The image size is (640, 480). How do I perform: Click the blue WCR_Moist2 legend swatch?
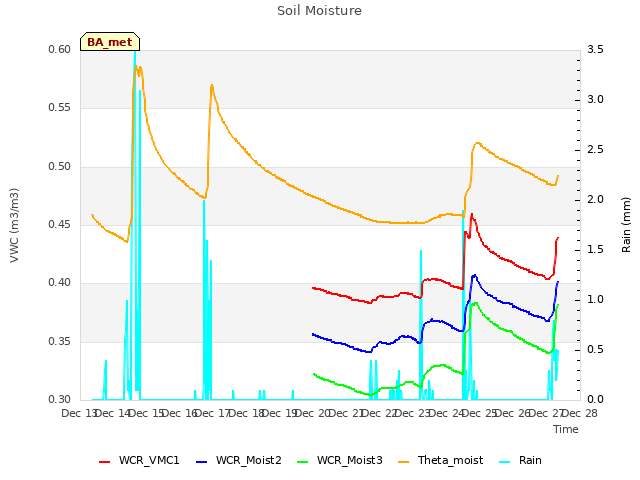[202, 462]
